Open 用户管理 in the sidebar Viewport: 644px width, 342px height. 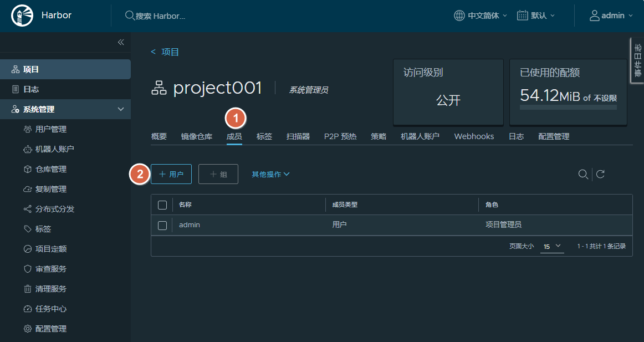tap(51, 129)
